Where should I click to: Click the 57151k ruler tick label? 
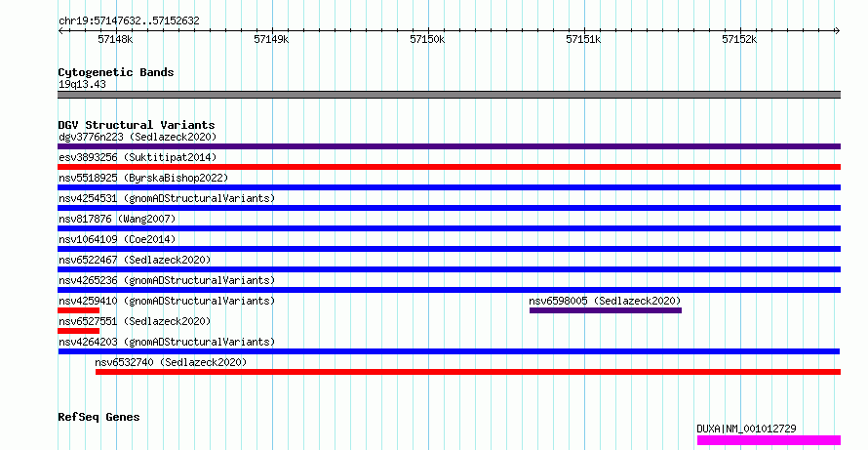click(x=583, y=39)
